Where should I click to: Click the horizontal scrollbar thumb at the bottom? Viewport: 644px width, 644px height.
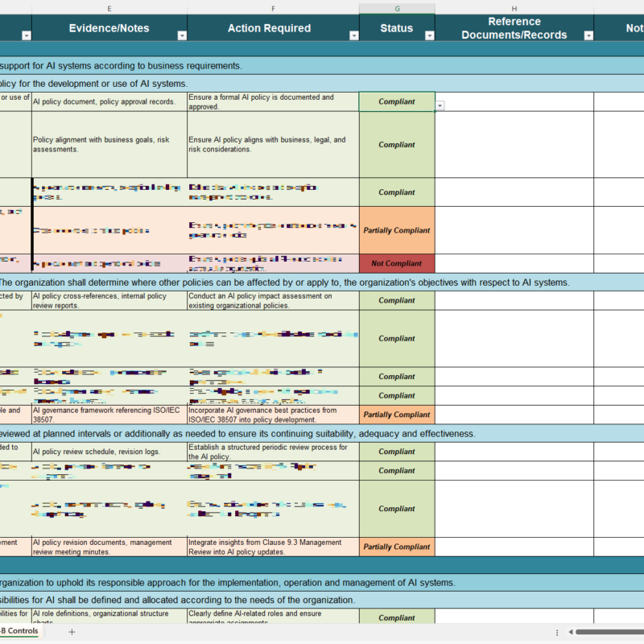coord(612,633)
